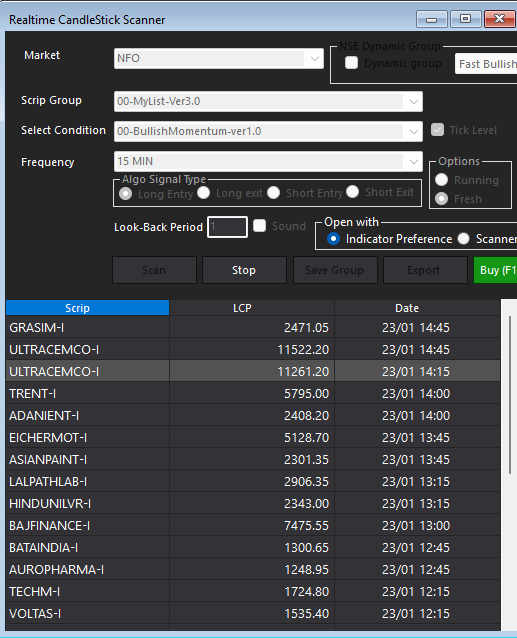This screenshot has height=638, width=517.
Task: Select the Running option
Action: point(442,180)
